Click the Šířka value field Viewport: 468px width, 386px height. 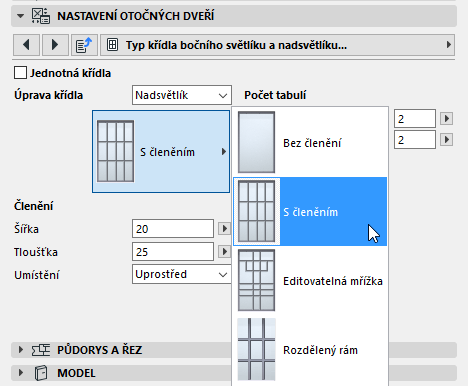coord(173,229)
